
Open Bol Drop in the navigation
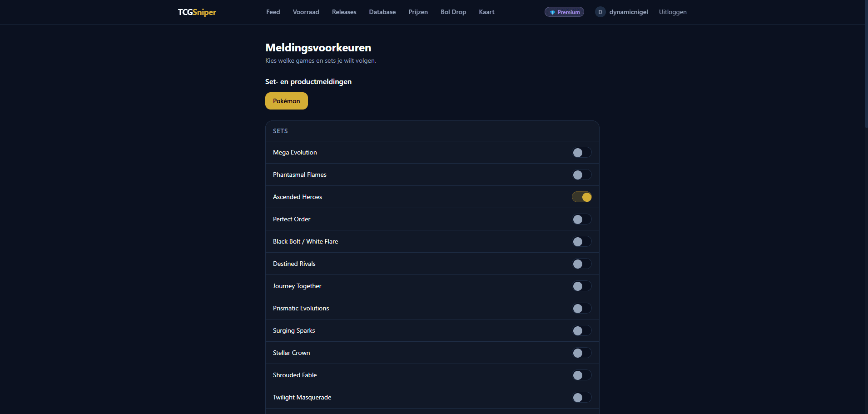click(x=453, y=12)
